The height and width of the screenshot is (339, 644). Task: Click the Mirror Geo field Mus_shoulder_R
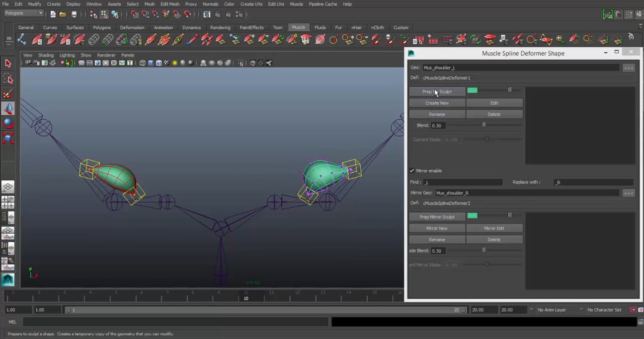[527, 193]
